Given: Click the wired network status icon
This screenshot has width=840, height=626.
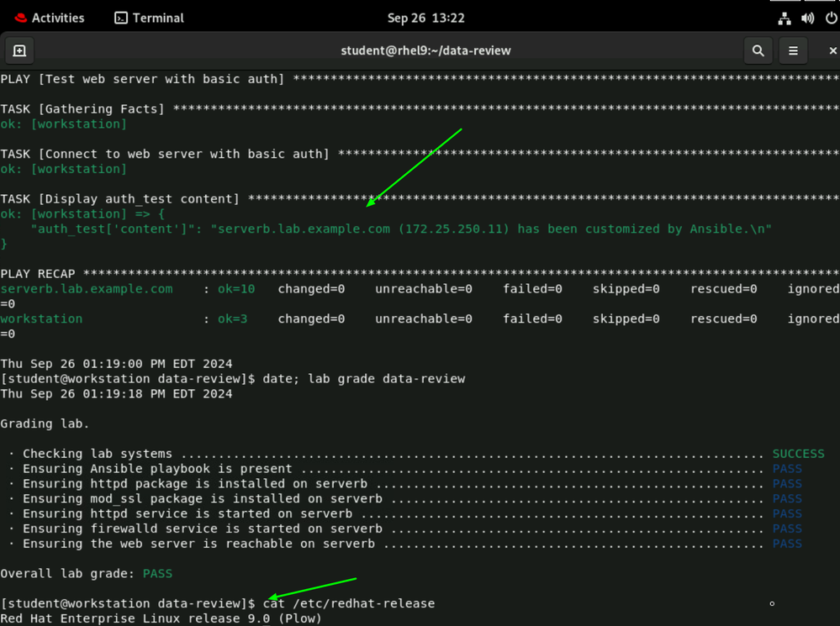Looking at the screenshot, I should coord(785,18).
